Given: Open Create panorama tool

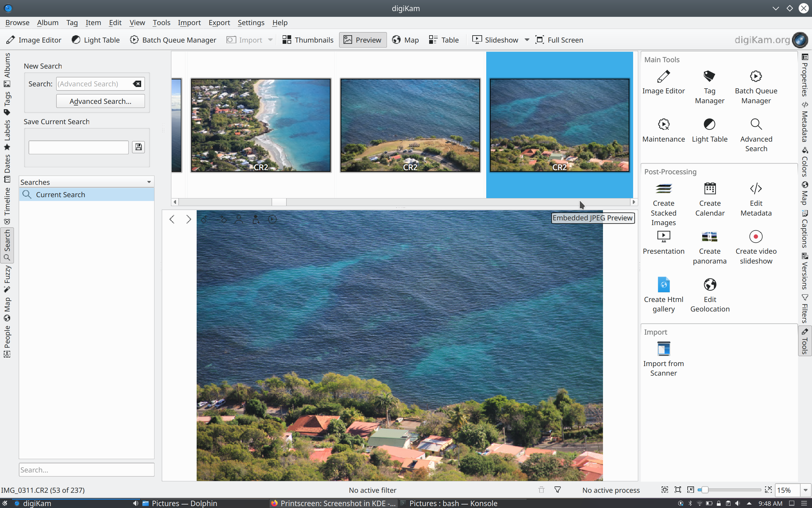Looking at the screenshot, I should [x=710, y=248].
